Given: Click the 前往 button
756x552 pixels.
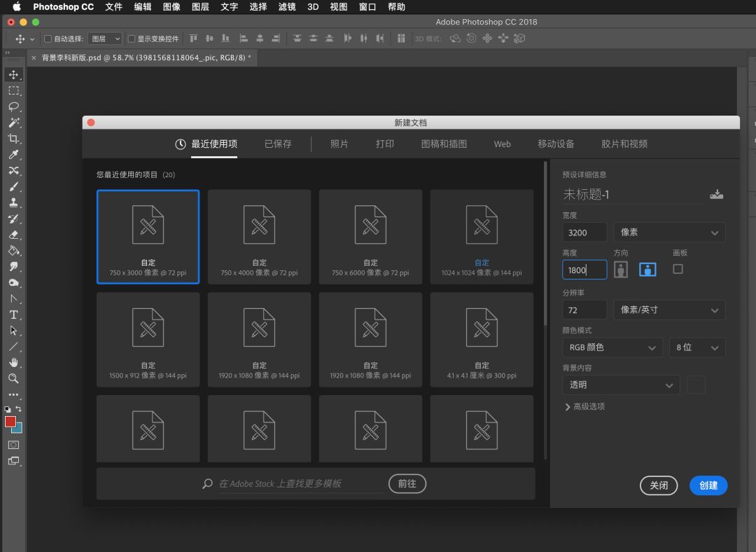Looking at the screenshot, I should [407, 483].
